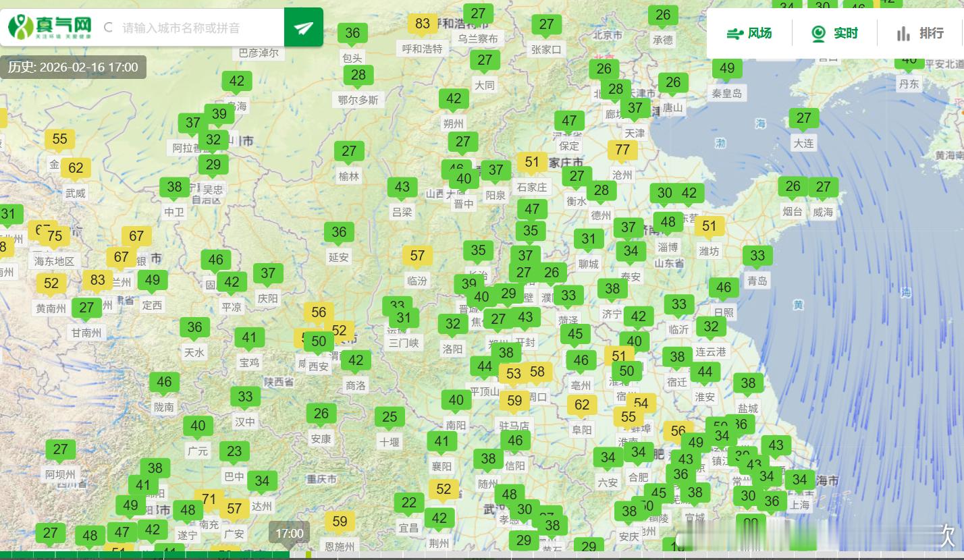Select the 烟台 AQI marker

point(793,188)
